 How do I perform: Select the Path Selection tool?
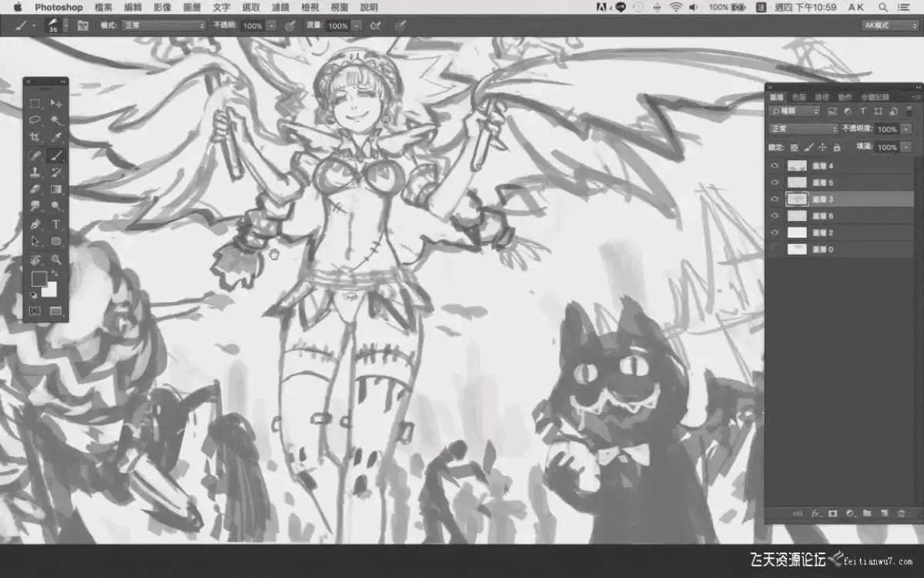pos(35,241)
